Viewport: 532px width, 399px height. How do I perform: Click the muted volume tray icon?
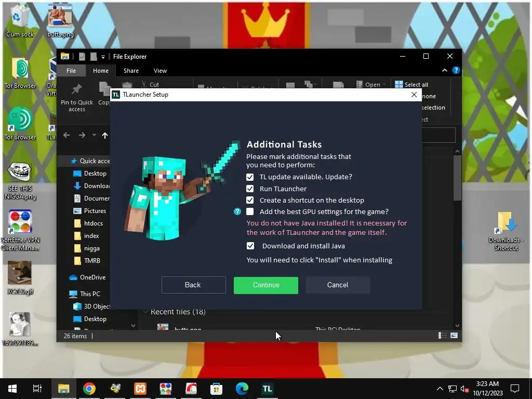point(464,389)
